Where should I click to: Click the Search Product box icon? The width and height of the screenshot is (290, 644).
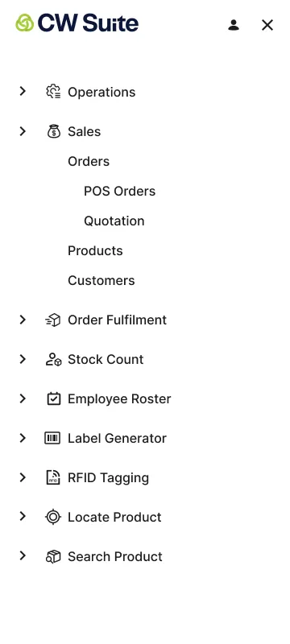53,556
